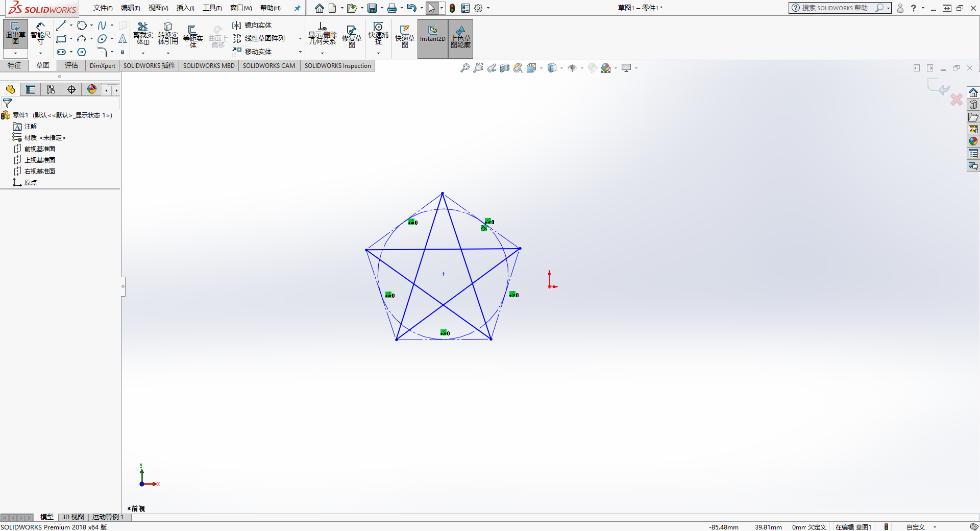Switch to the 特征 tab
This screenshot has width=980, height=531.
14,65
